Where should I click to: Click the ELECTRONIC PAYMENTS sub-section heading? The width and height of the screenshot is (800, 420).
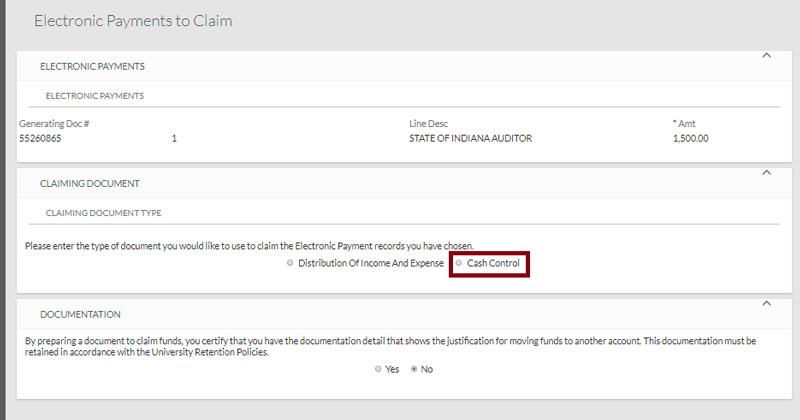[95, 96]
